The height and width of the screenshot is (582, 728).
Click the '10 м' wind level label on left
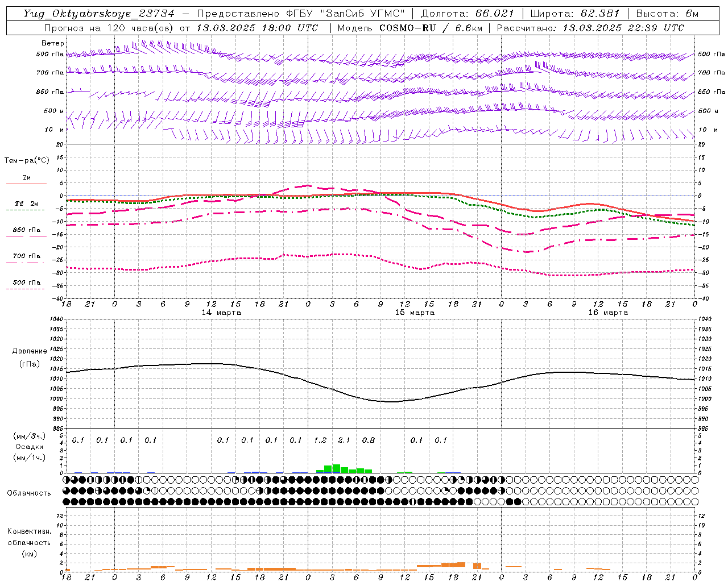[x=55, y=130]
